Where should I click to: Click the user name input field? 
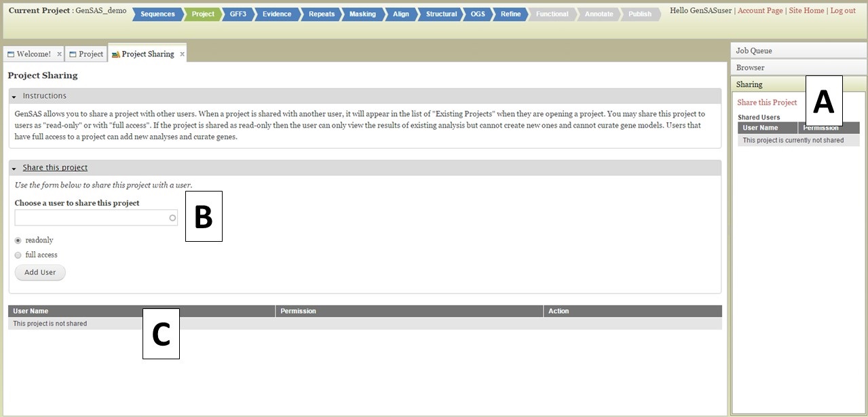pos(96,218)
